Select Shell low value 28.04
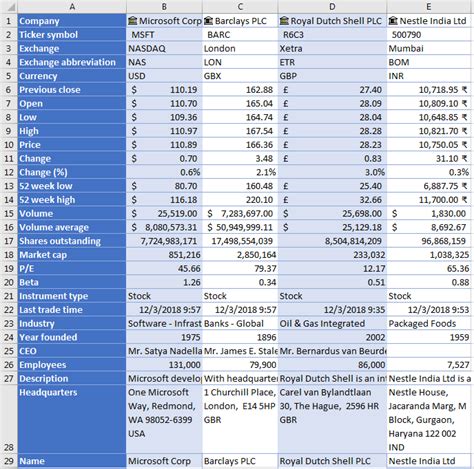The width and height of the screenshot is (474, 469). pos(332,117)
